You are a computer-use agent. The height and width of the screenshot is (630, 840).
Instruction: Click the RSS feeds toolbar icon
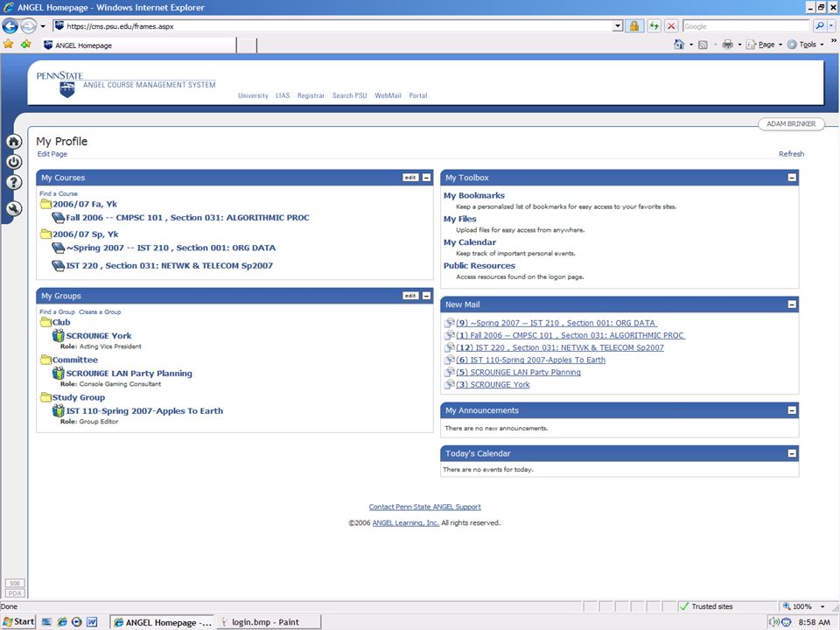coord(703,45)
